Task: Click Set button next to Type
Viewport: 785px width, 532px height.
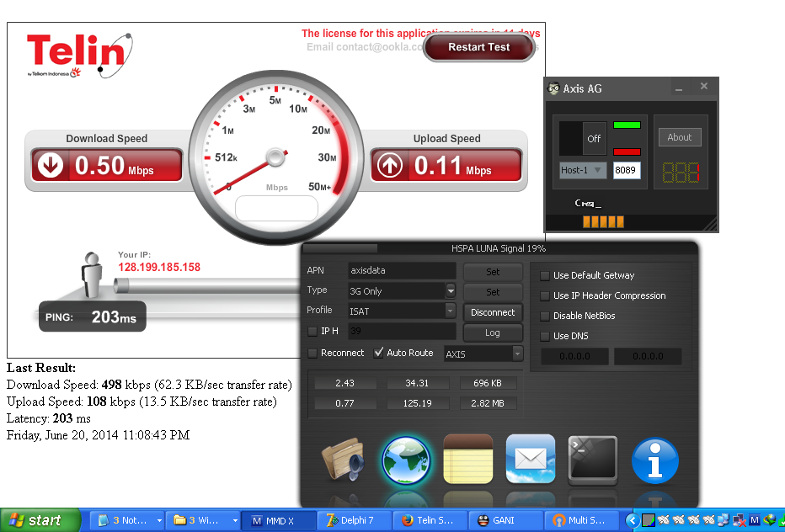Action: point(493,292)
